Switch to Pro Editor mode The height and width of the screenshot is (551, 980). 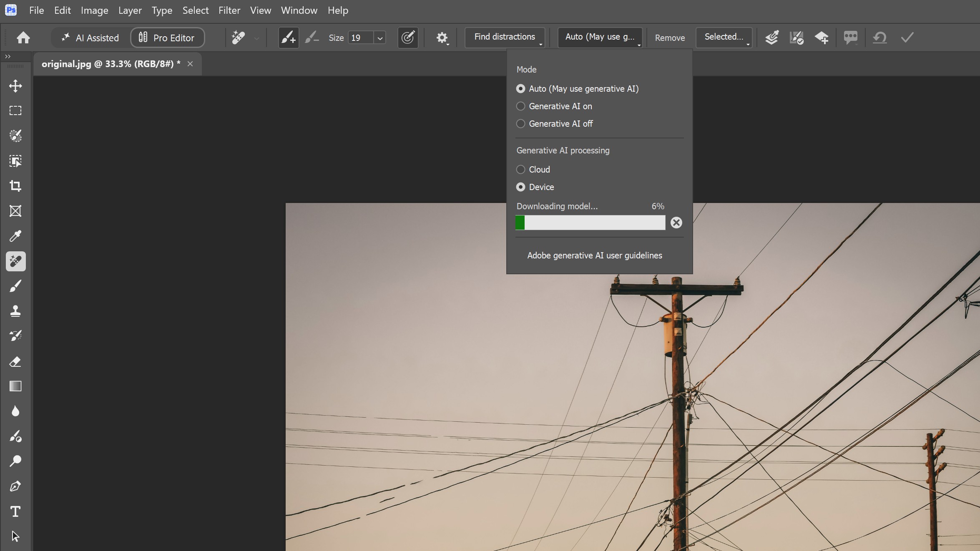pyautogui.click(x=168, y=38)
